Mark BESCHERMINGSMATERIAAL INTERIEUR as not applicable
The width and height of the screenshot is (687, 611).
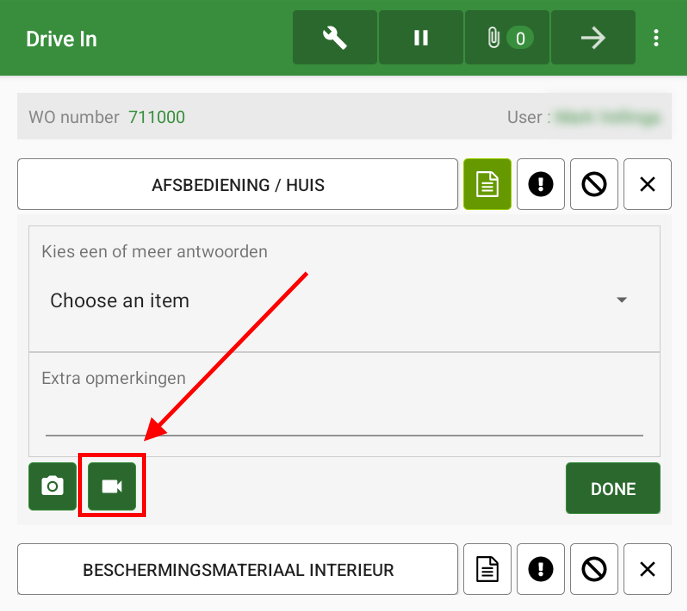[594, 569]
